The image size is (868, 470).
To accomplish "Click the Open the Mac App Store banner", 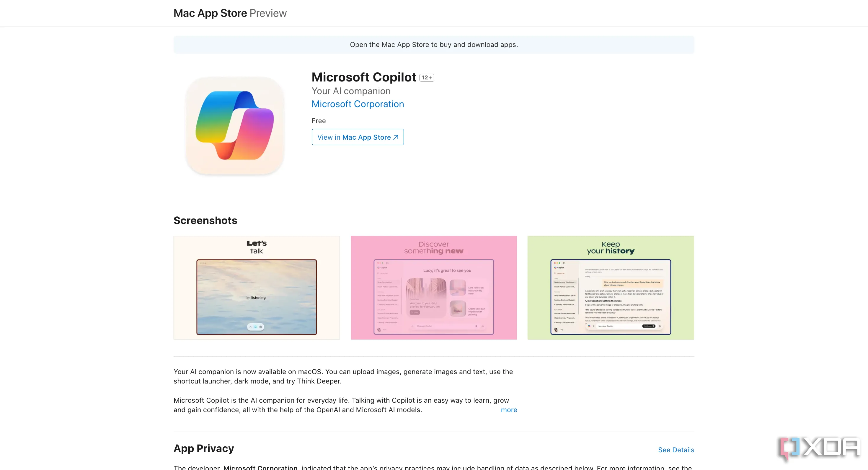I will click(434, 45).
